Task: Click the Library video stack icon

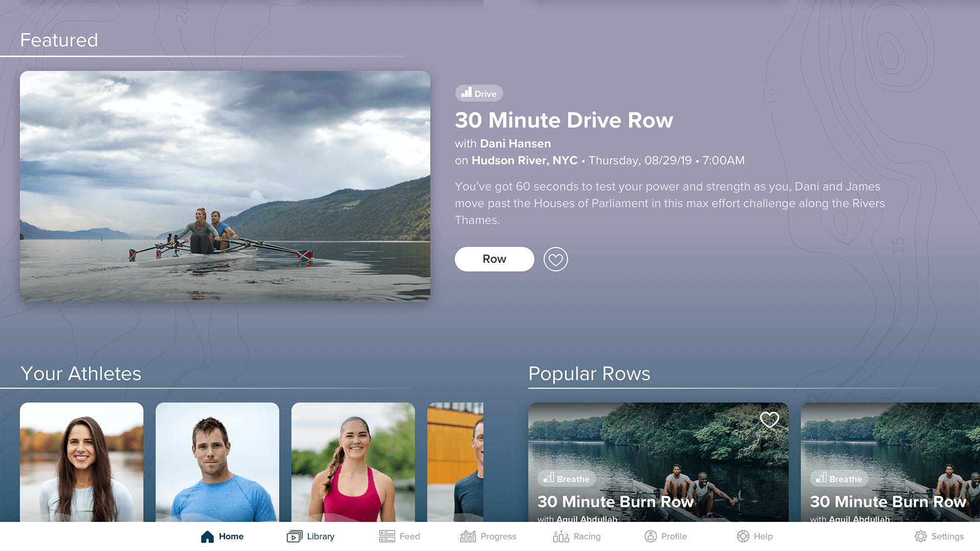Action: [x=295, y=536]
